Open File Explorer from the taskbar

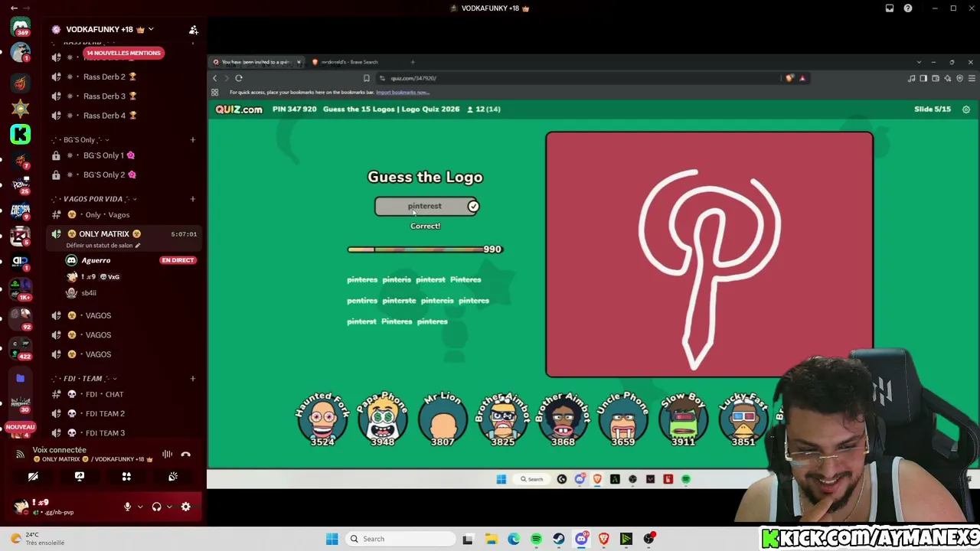[x=491, y=539]
